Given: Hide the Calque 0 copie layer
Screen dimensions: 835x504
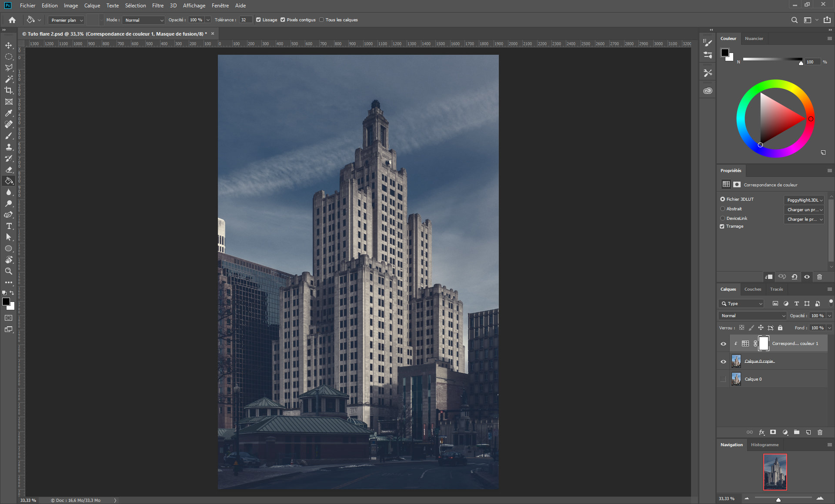Looking at the screenshot, I should pyautogui.click(x=723, y=361).
